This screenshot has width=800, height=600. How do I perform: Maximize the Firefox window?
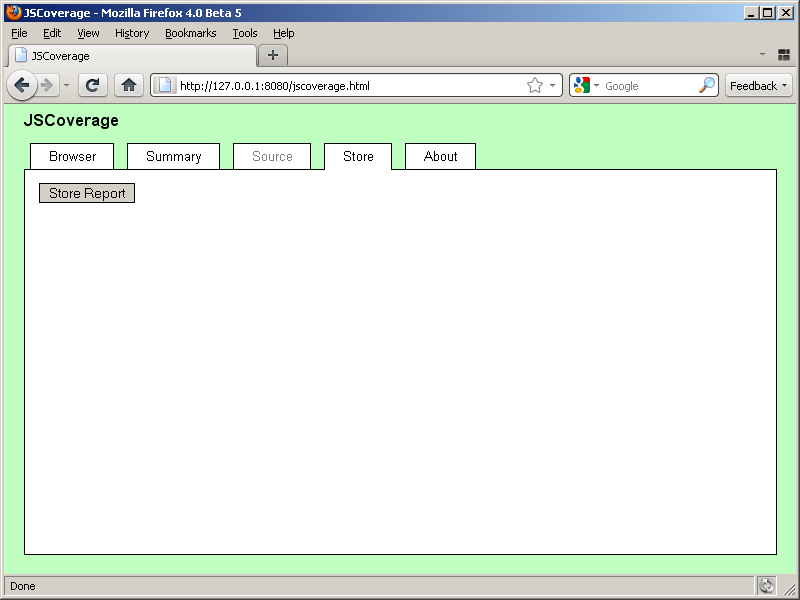pyautogui.click(x=767, y=13)
